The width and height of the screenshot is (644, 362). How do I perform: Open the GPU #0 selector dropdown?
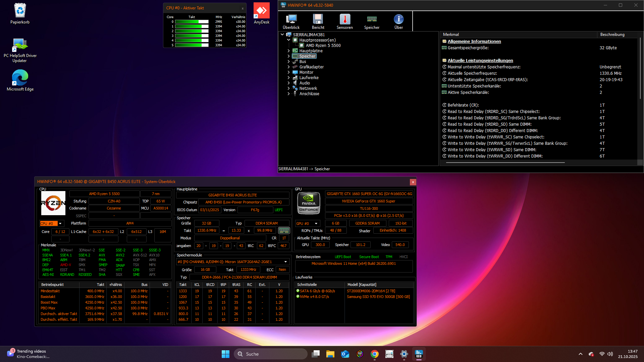click(x=316, y=224)
